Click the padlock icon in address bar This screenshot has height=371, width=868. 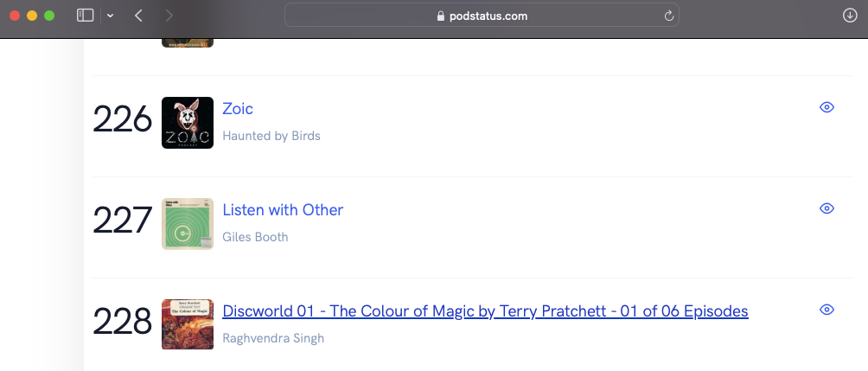(x=441, y=16)
